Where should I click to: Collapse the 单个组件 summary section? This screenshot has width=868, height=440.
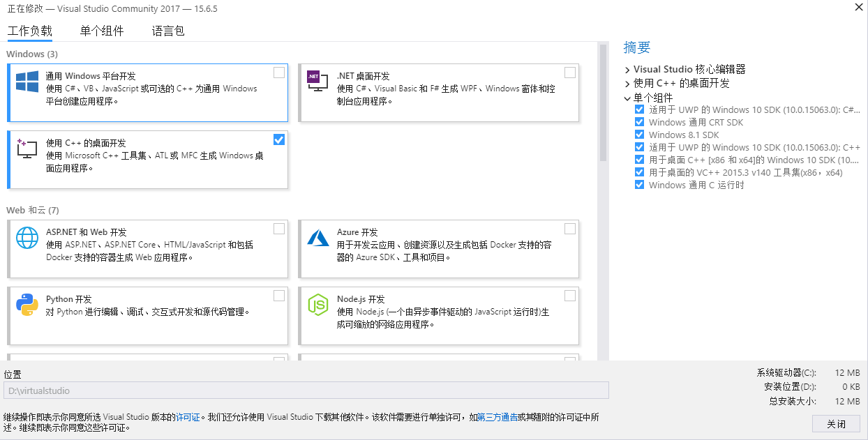click(627, 98)
